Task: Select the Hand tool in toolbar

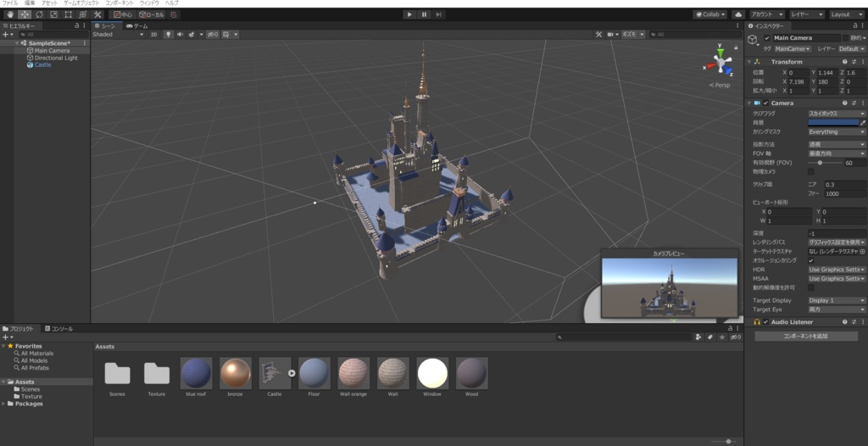Action: coord(8,14)
